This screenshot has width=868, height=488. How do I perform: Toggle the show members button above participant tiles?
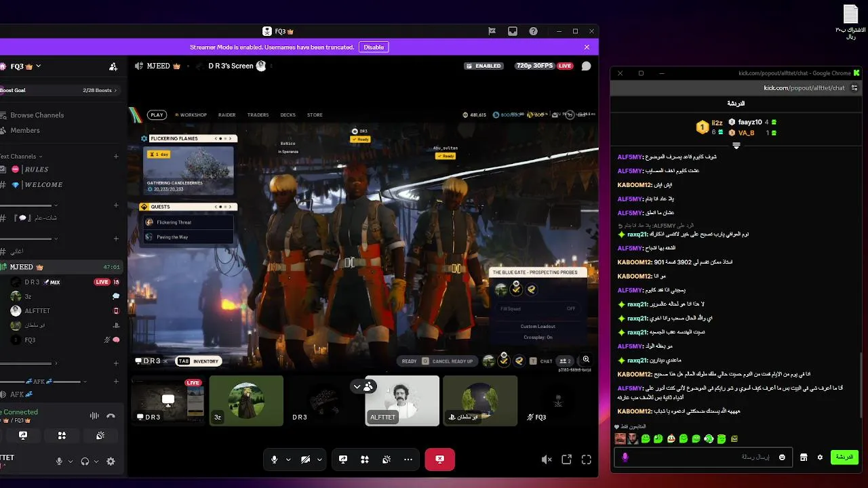click(362, 386)
